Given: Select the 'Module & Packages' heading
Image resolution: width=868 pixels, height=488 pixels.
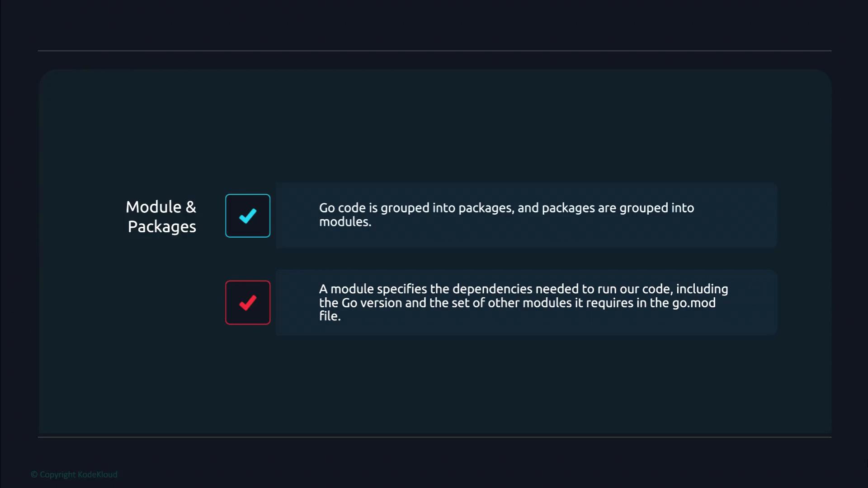Looking at the screenshot, I should point(161,216).
